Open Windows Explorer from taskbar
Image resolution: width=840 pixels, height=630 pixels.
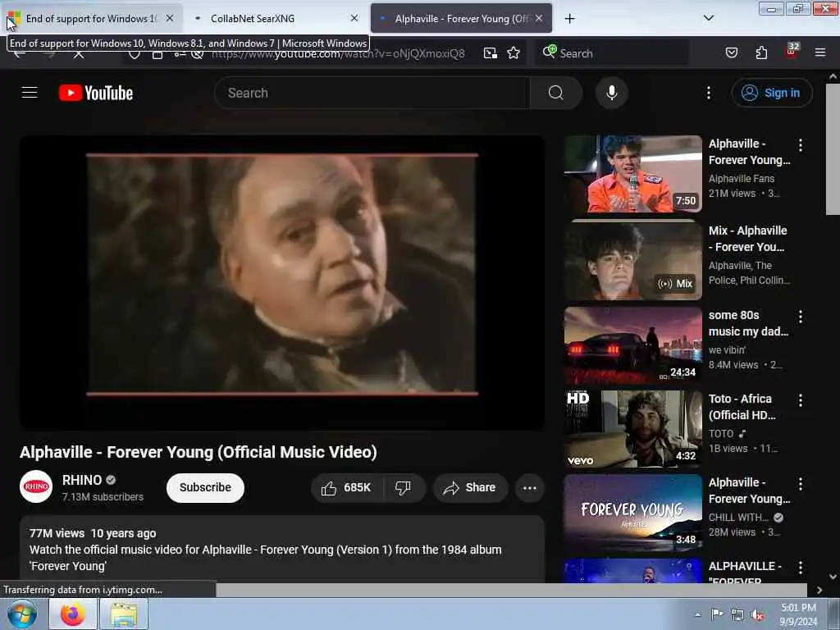(124, 614)
